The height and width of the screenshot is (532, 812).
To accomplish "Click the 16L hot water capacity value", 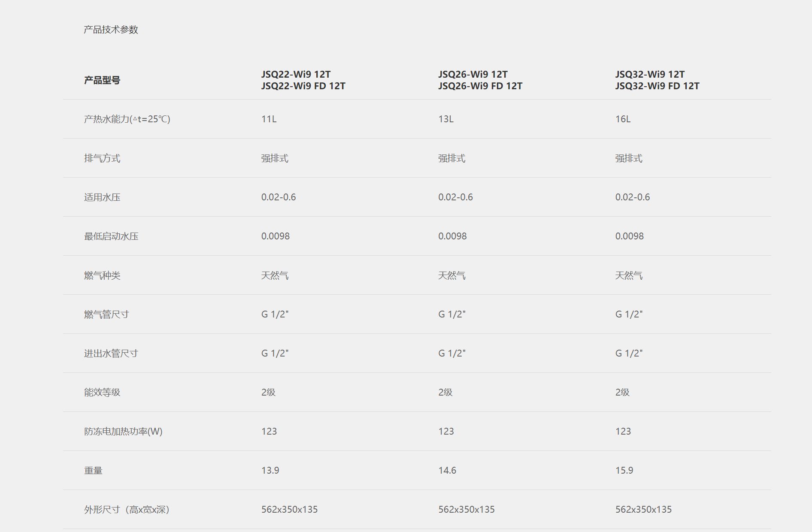I will click(623, 119).
